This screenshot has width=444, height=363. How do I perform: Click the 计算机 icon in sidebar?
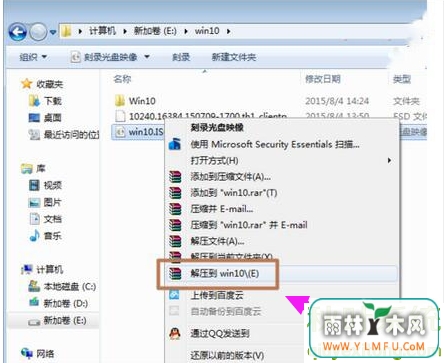click(x=27, y=269)
